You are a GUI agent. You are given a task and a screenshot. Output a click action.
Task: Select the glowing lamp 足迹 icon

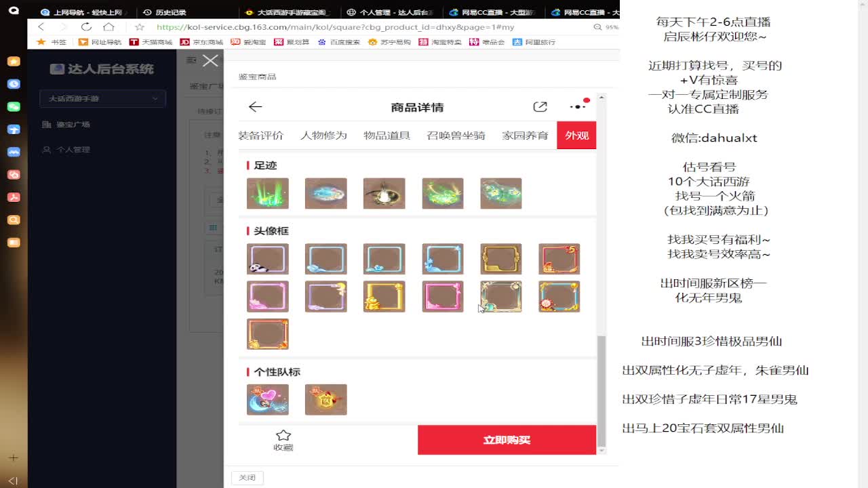coord(384,193)
